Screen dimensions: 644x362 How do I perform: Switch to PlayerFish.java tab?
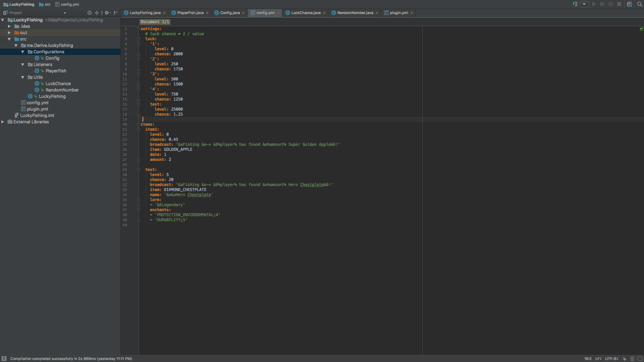(190, 13)
